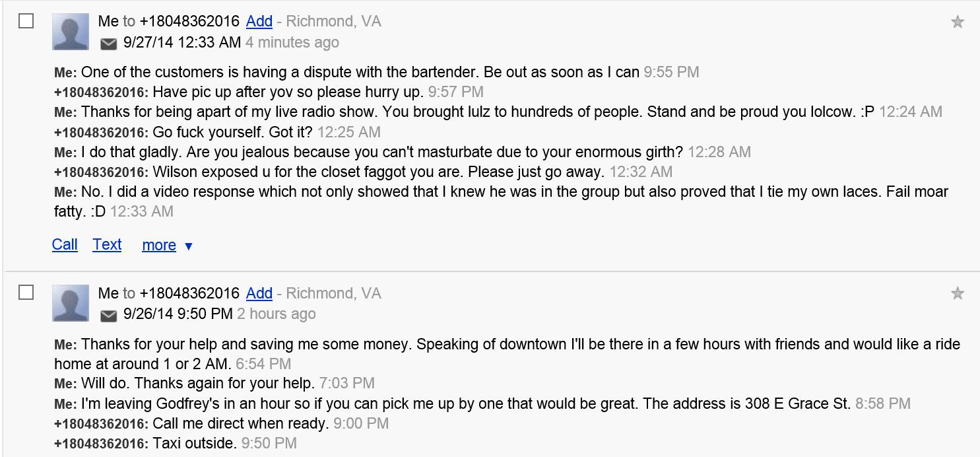
Task: Click the Text link to reply
Action: point(107,245)
